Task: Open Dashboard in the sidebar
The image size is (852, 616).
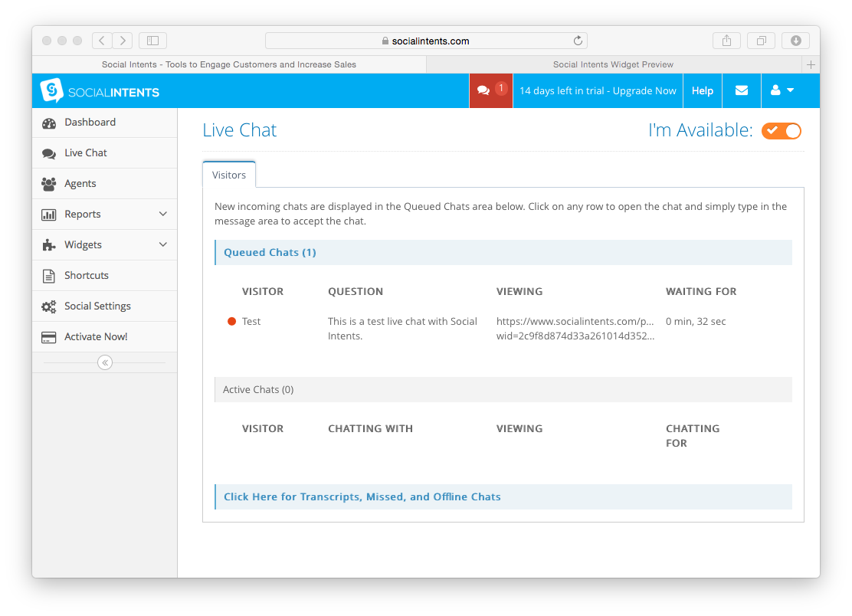Action: pos(104,123)
